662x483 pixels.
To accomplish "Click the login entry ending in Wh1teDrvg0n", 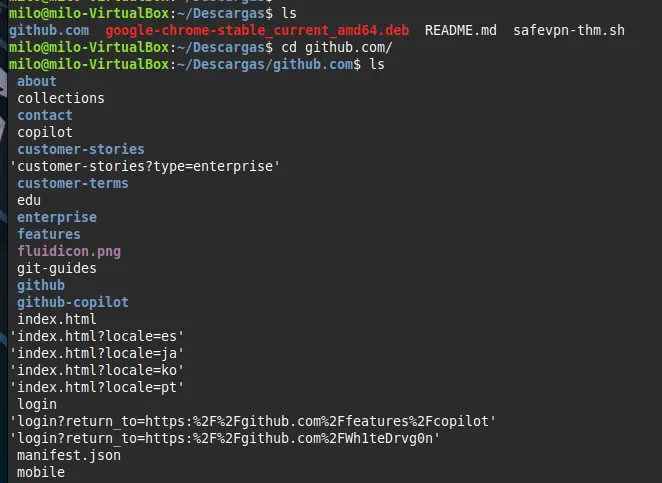I will click(x=226, y=438).
